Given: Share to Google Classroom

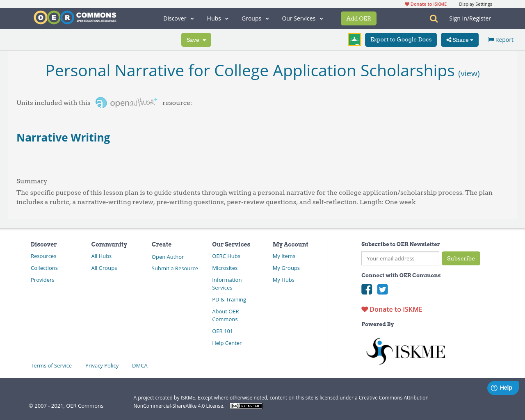Looking at the screenshot, I should coord(354,39).
